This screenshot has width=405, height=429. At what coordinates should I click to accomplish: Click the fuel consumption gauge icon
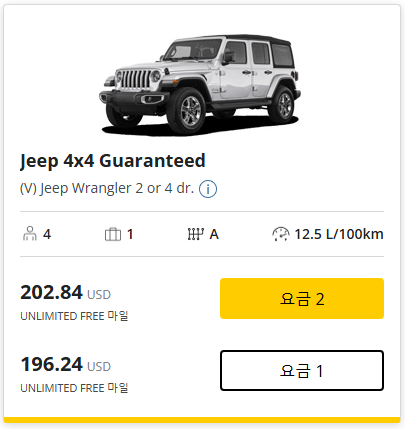tap(281, 234)
